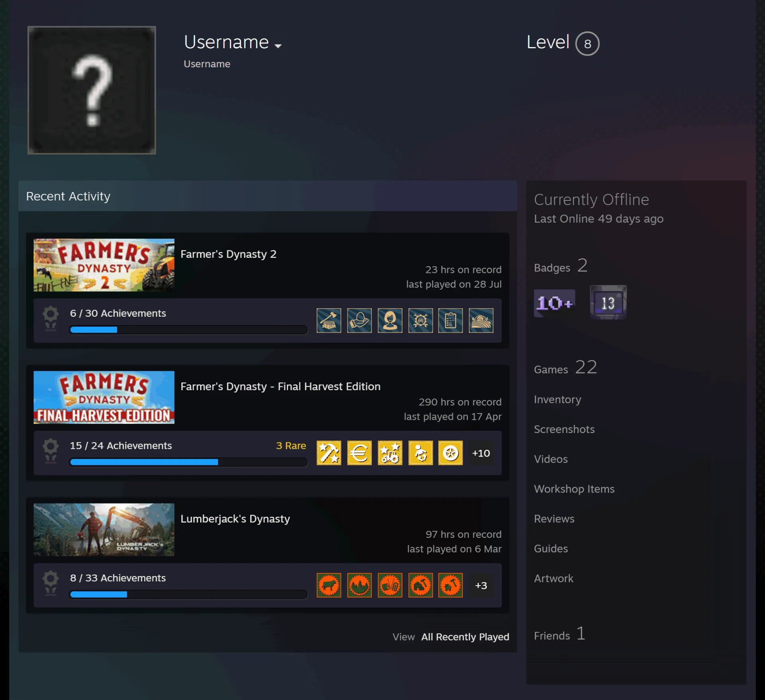Open the Screenshots link
The image size is (765, 700).
(564, 429)
